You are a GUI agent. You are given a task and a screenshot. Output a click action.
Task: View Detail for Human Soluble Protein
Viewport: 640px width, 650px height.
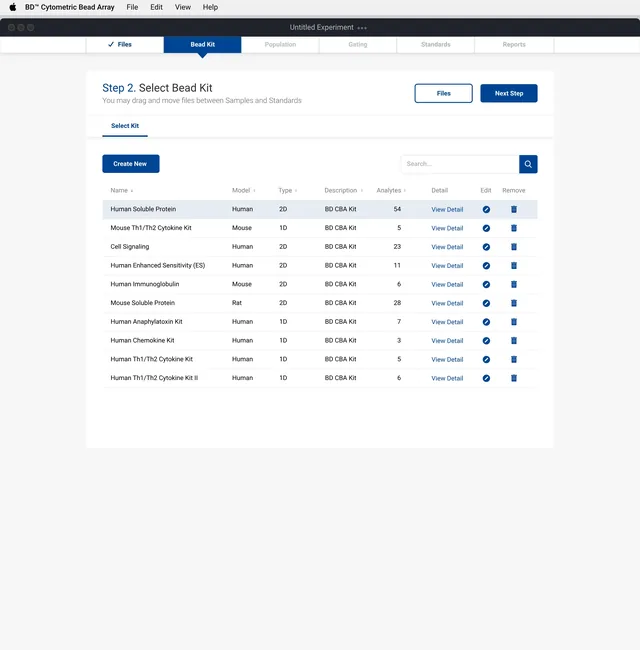(447, 209)
